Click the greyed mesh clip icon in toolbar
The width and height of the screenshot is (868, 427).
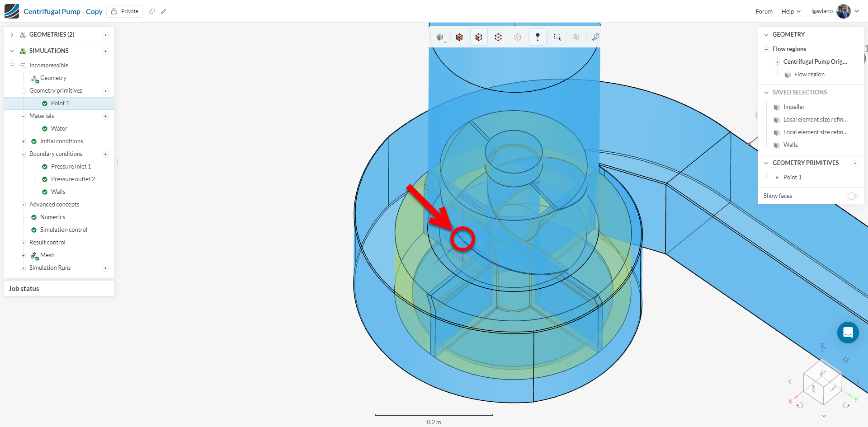click(x=576, y=37)
